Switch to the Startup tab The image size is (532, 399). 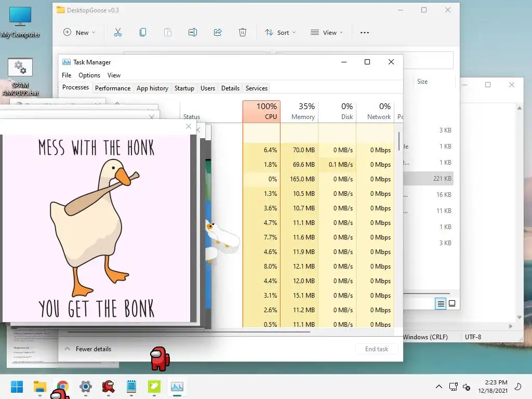[x=184, y=88]
